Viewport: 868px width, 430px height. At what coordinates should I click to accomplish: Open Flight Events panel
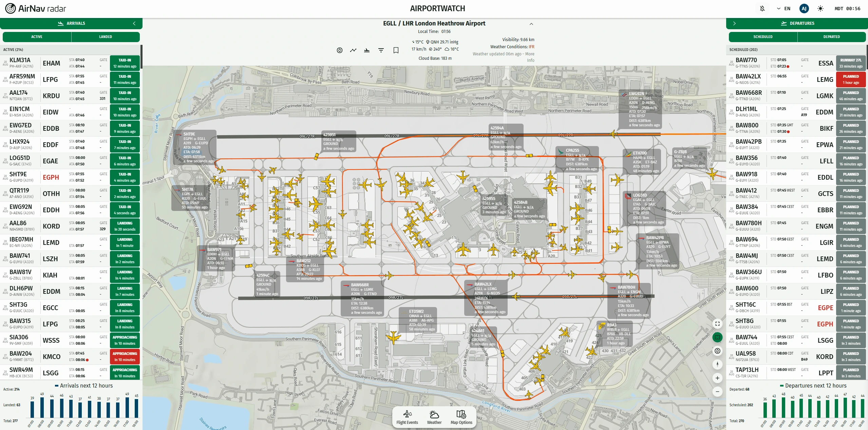click(407, 417)
